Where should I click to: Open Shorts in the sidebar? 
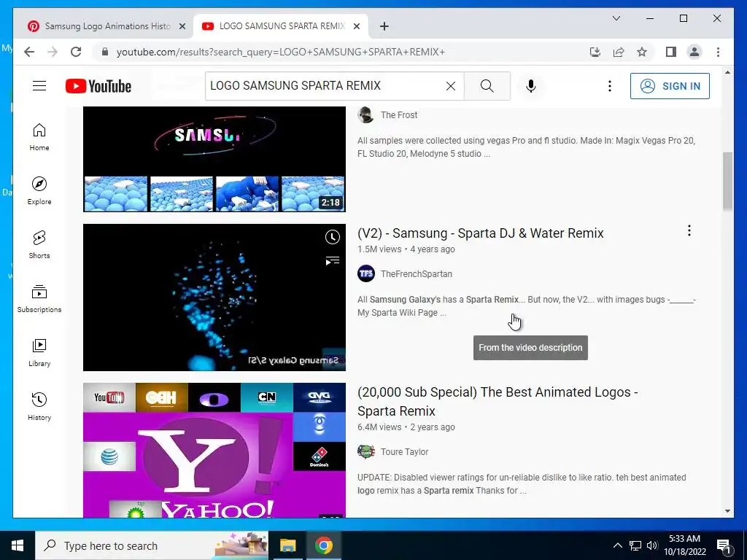click(x=39, y=245)
